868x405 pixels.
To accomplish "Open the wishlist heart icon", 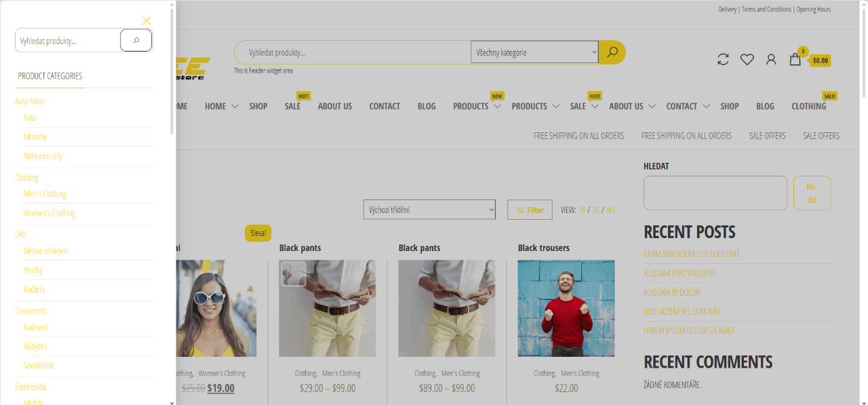I will click(x=747, y=60).
